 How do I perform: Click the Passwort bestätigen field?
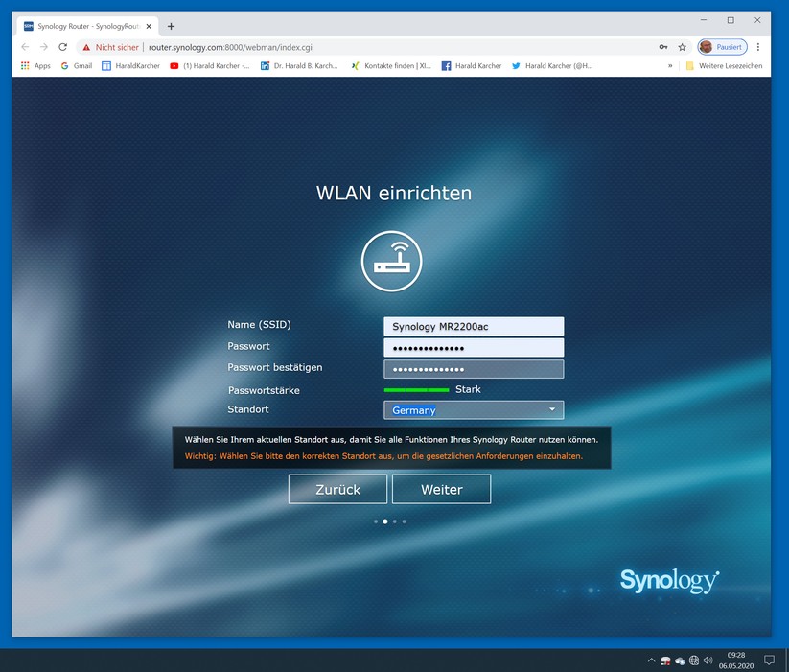474,369
